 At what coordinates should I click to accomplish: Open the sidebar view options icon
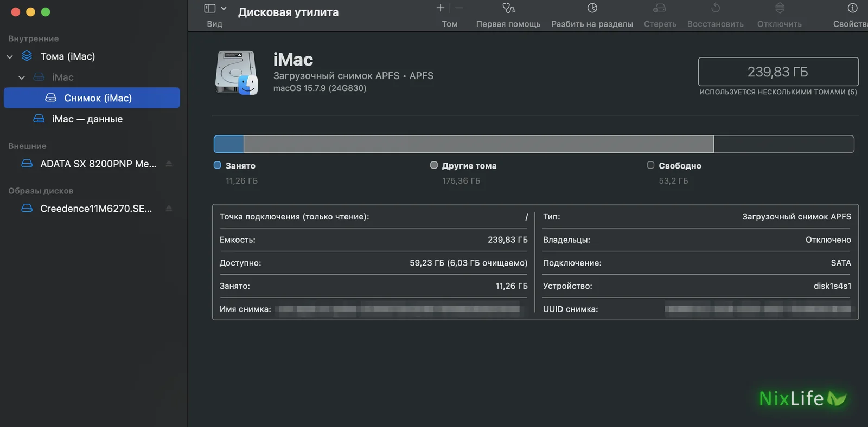point(210,8)
